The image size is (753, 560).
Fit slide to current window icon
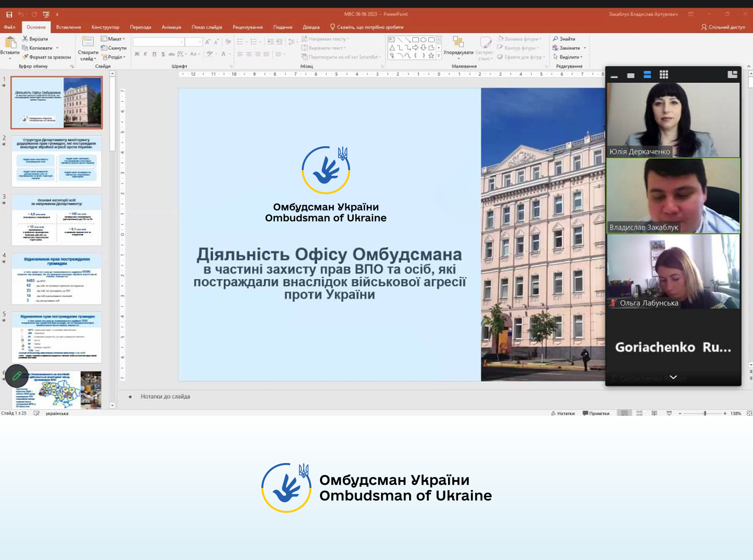(749, 413)
